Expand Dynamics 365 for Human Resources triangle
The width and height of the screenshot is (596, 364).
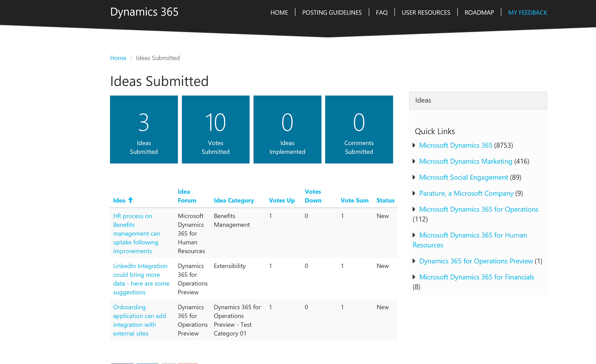[x=414, y=235]
